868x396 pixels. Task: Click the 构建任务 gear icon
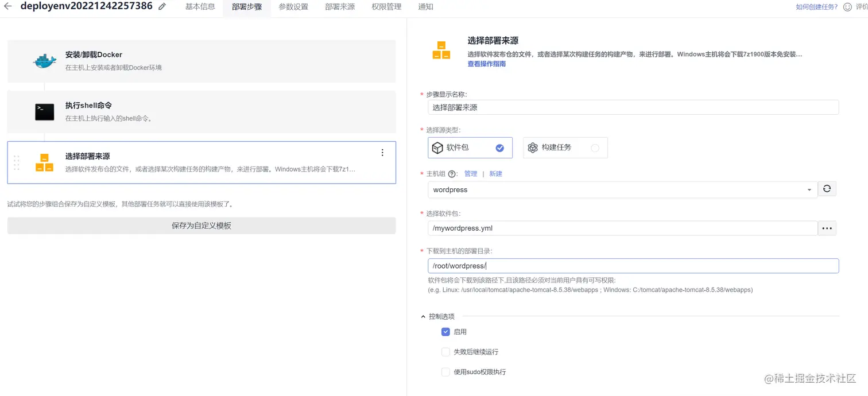533,148
